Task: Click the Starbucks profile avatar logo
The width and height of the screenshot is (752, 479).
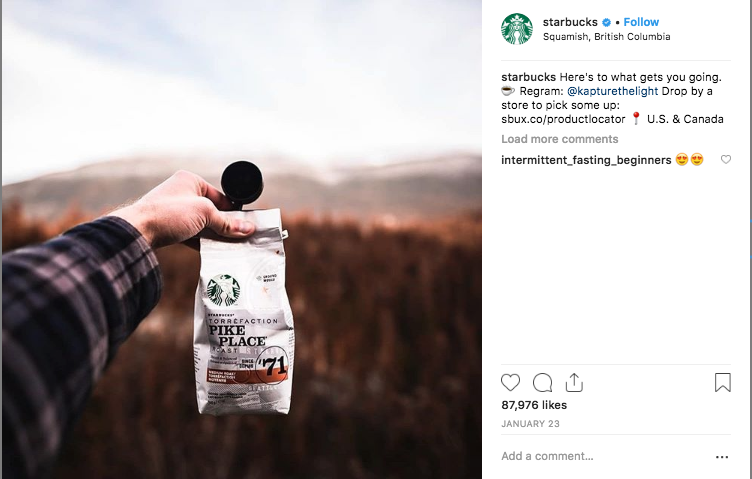Action: [517, 29]
